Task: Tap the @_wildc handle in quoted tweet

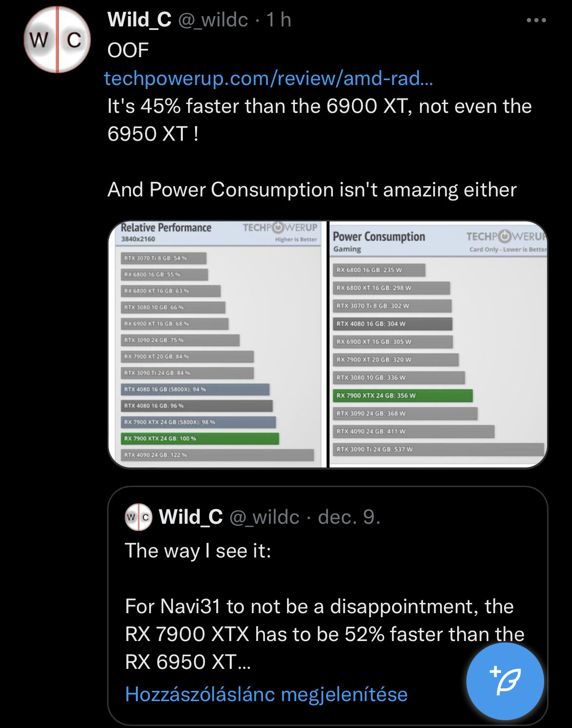Action: [x=264, y=517]
